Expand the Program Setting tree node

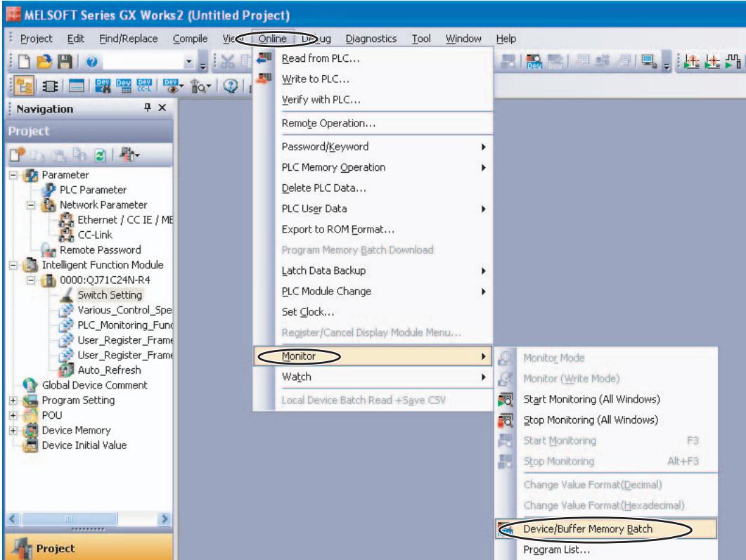pos(13,401)
